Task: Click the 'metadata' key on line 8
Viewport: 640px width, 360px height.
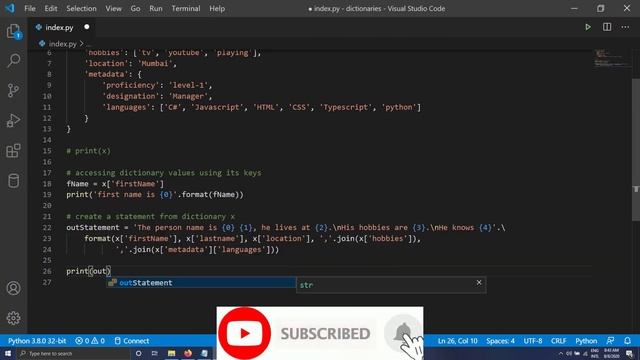Action: 106,74
